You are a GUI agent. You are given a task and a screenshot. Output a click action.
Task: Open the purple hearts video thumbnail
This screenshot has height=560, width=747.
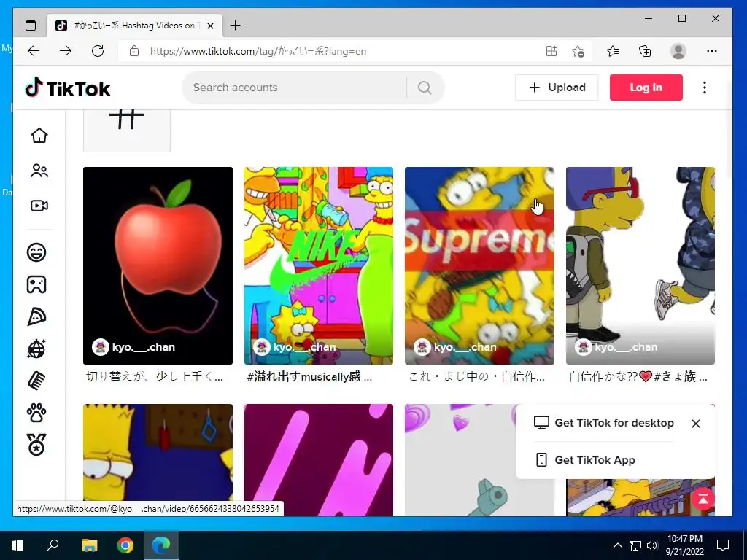pos(460,459)
